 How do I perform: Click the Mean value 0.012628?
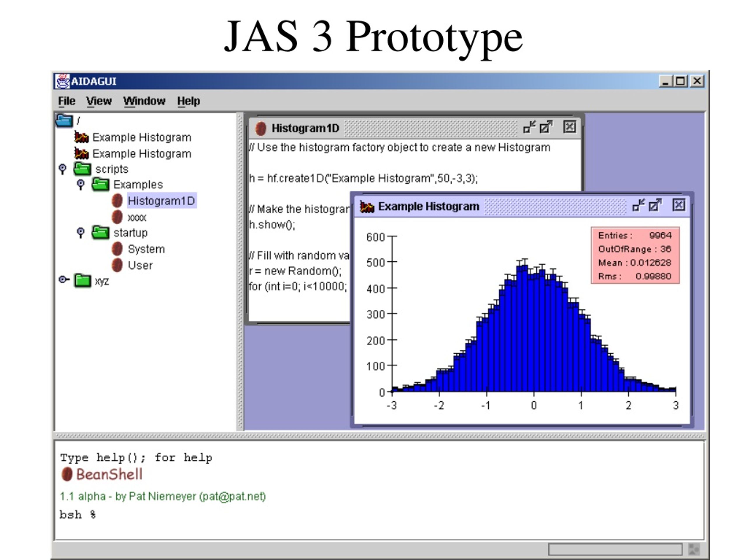click(650, 262)
